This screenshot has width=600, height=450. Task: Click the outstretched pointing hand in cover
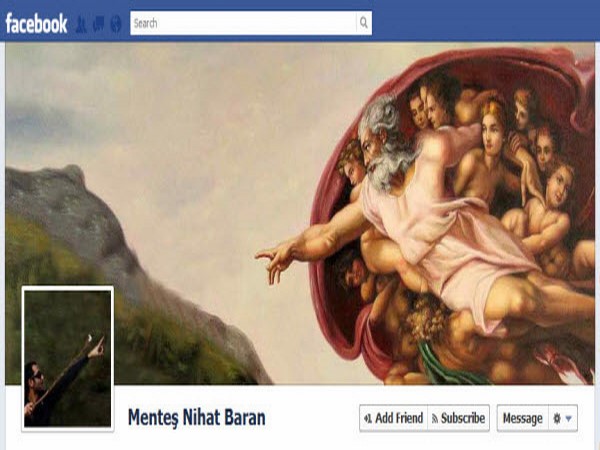276,260
